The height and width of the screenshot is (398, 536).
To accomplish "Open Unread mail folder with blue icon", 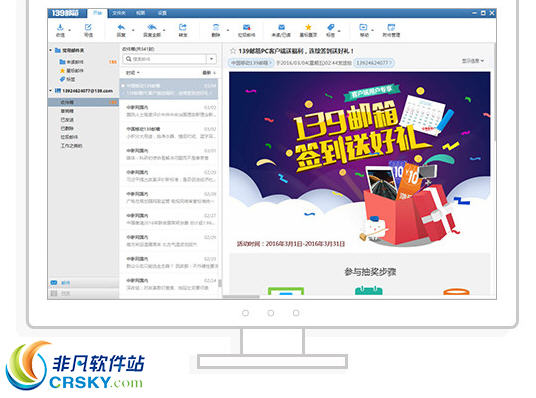I will click(71, 62).
